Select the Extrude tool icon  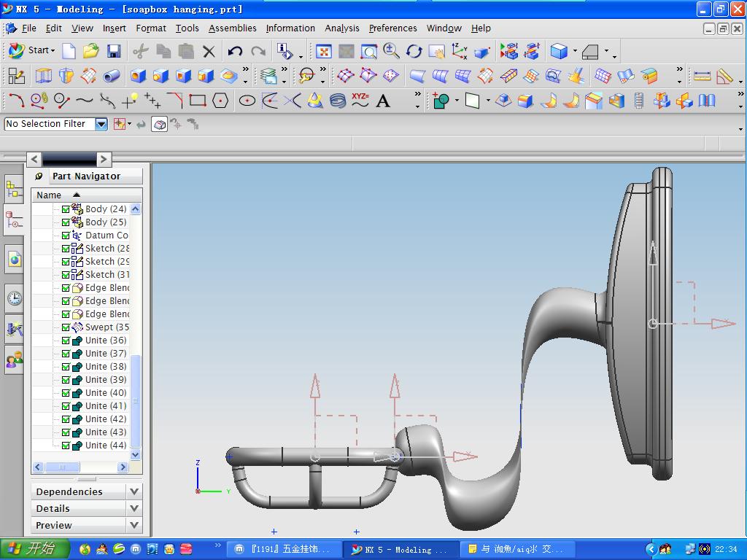(x=43, y=76)
